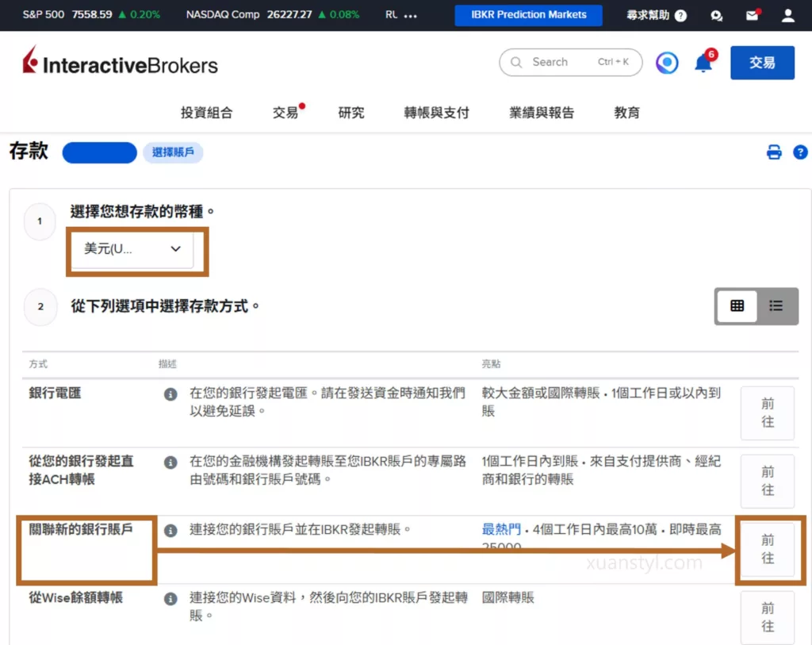Click the S&P 500 ticker

click(91, 14)
